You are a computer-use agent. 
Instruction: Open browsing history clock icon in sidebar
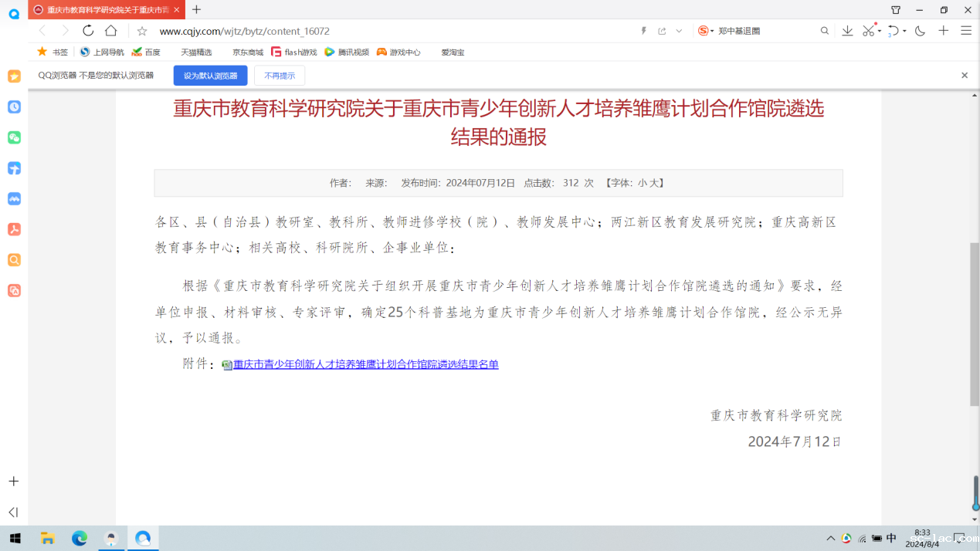13,106
